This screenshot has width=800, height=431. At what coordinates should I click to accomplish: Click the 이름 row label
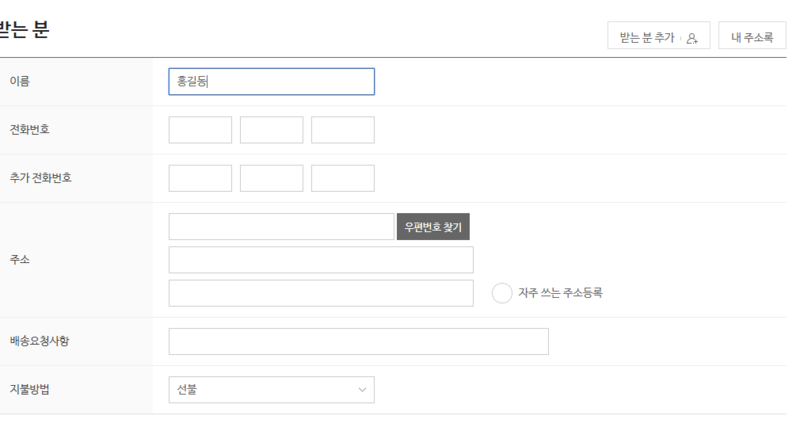(x=20, y=82)
